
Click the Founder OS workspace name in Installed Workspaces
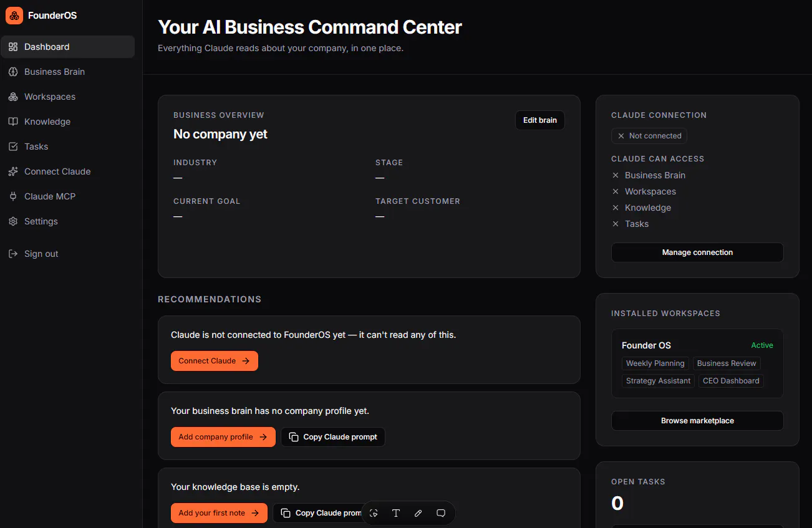(646, 345)
